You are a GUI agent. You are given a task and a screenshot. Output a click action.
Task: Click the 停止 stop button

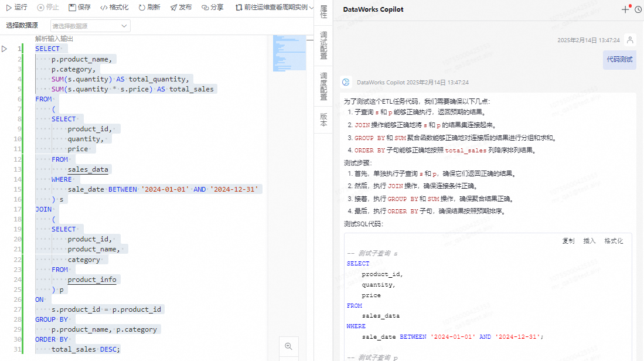pos(48,8)
